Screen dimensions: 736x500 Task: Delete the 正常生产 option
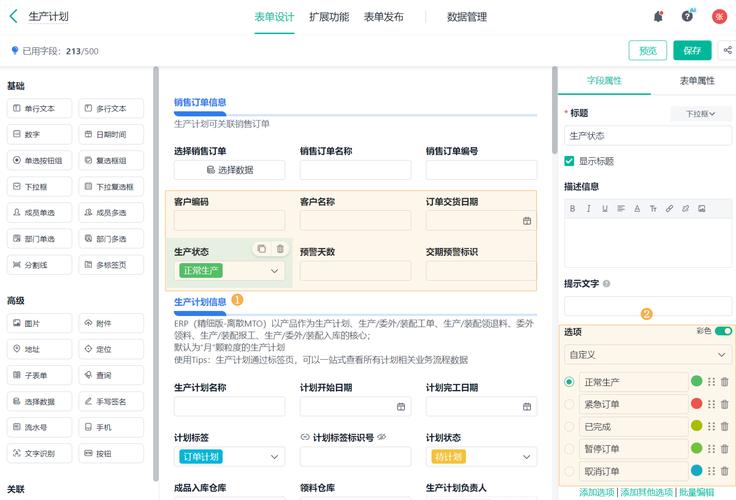(x=724, y=382)
